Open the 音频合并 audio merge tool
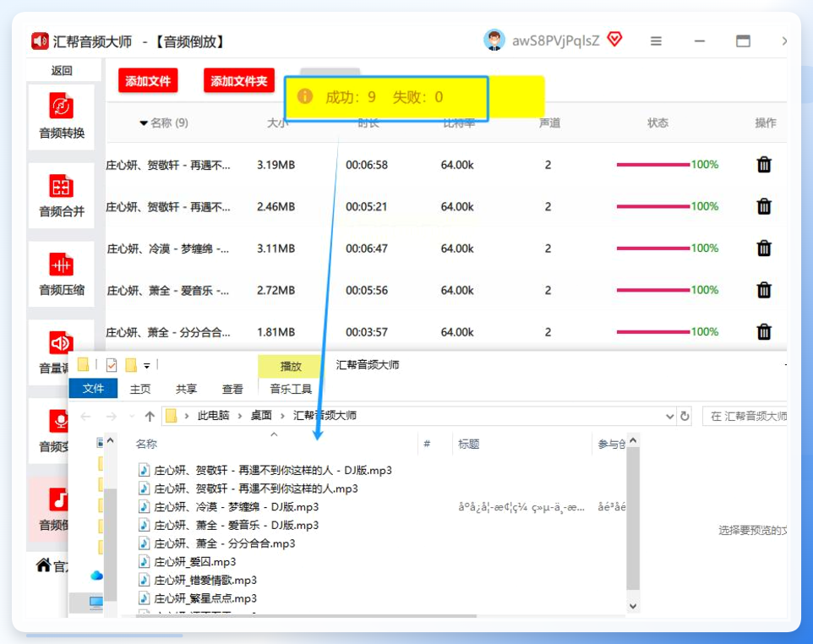The image size is (813, 644). [x=61, y=195]
